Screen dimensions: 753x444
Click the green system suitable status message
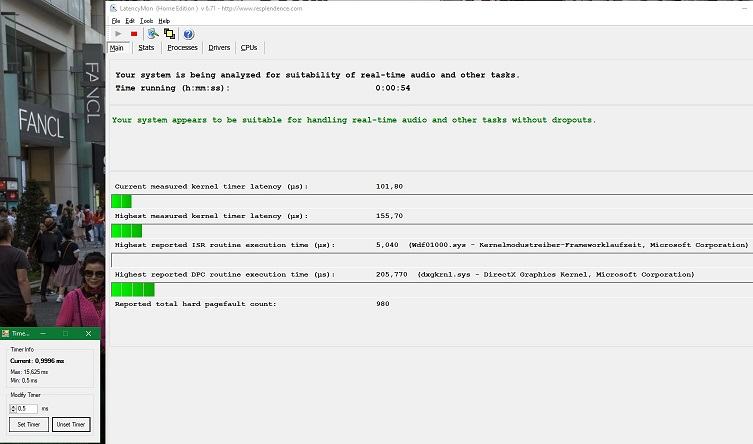pos(353,120)
